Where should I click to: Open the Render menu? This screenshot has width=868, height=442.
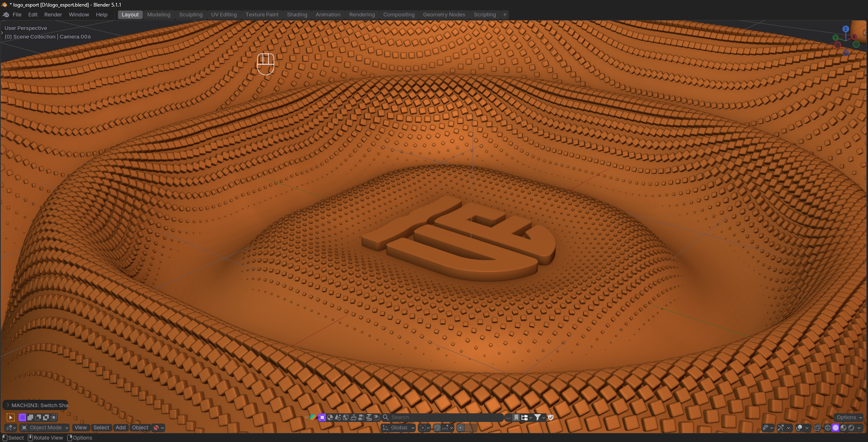(x=53, y=15)
